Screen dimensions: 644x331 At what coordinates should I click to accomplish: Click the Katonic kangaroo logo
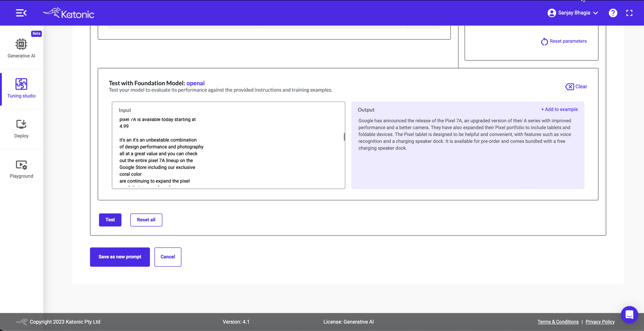[x=69, y=13]
